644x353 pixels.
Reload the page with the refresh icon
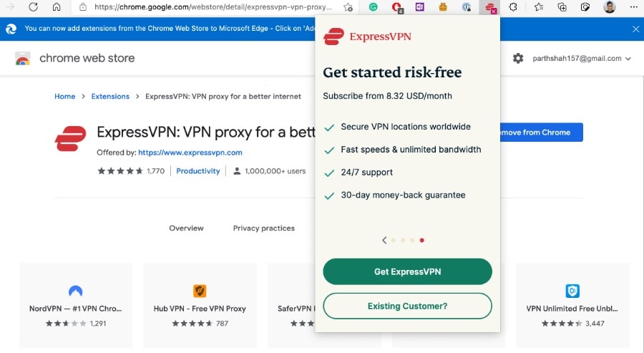(33, 7)
